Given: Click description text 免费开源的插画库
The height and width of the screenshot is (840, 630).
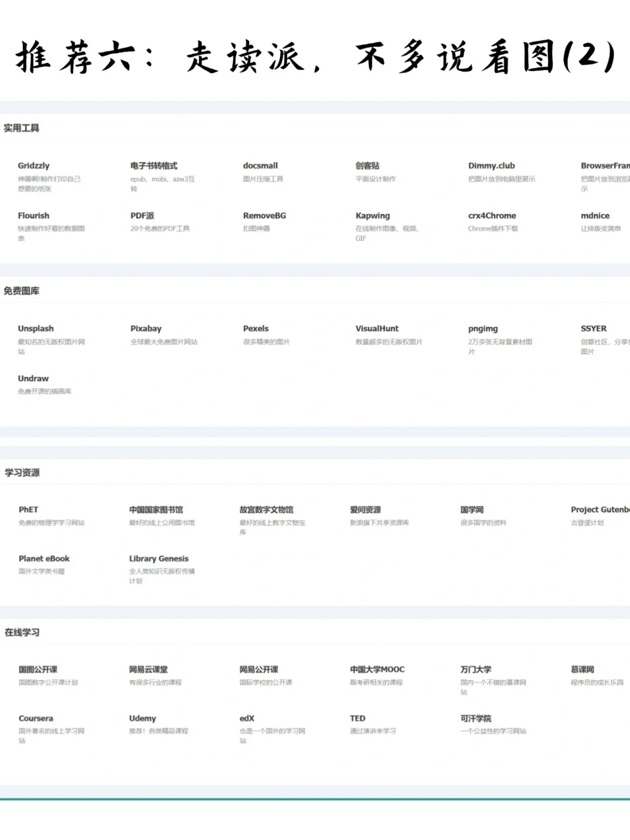Looking at the screenshot, I should click(x=44, y=391).
